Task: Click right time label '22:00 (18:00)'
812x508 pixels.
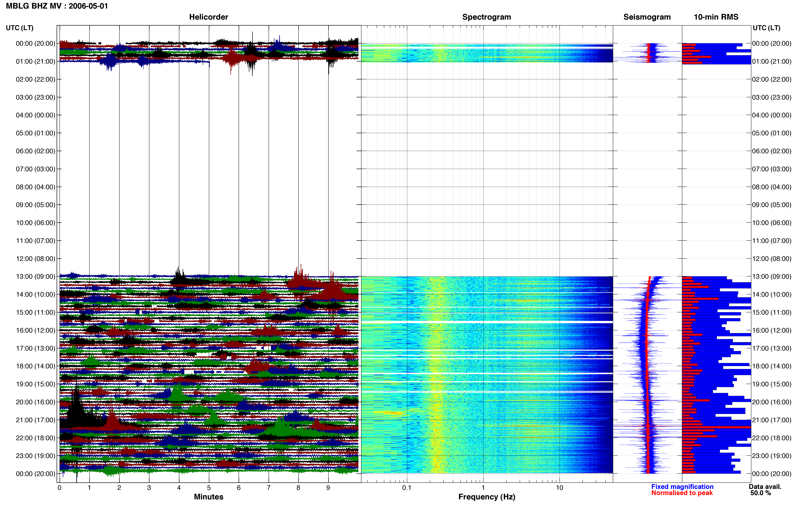Action: tap(772, 438)
